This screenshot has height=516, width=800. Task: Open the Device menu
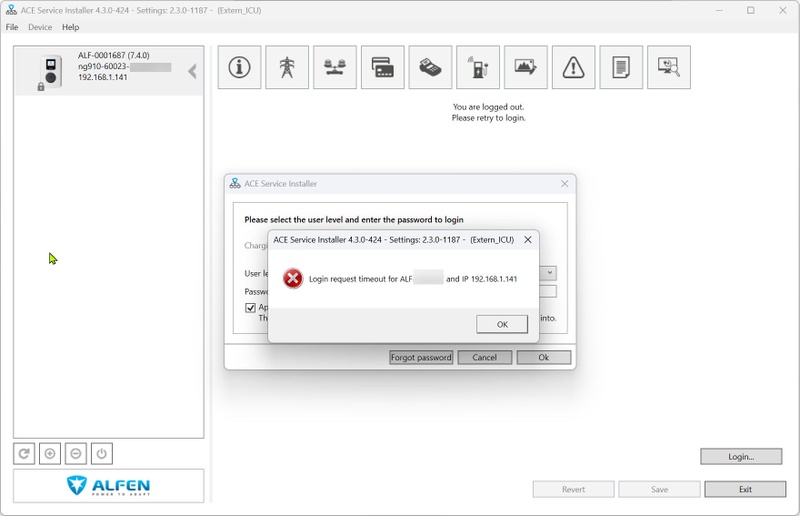point(40,27)
